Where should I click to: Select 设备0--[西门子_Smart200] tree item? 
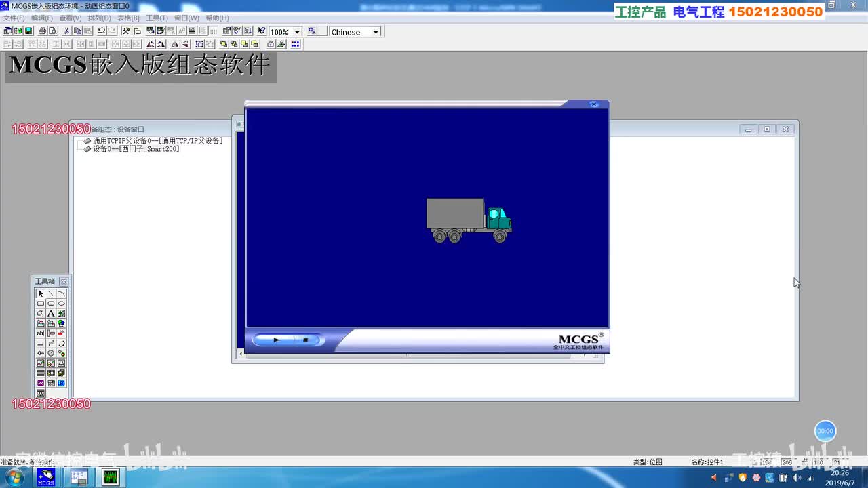(136, 149)
